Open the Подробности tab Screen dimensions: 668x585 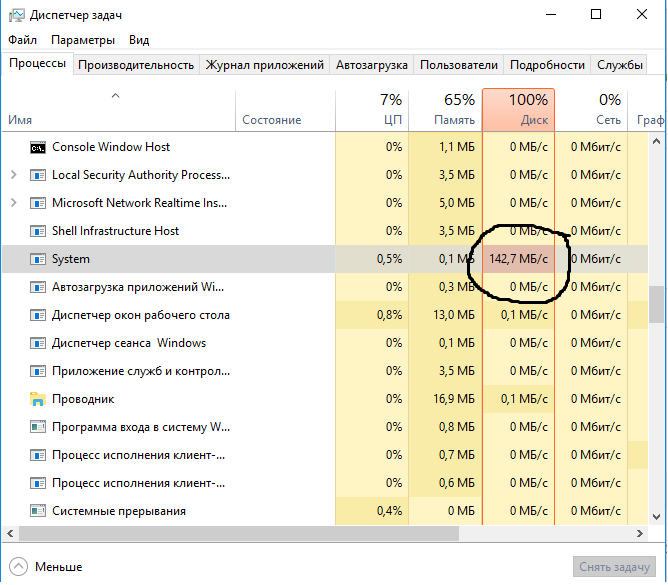547,65
